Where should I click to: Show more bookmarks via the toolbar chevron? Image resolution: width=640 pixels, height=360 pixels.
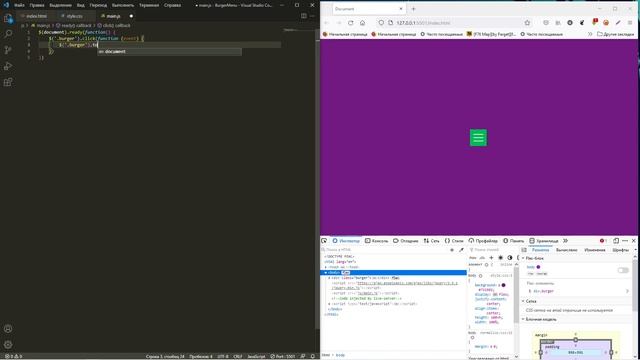590,34
